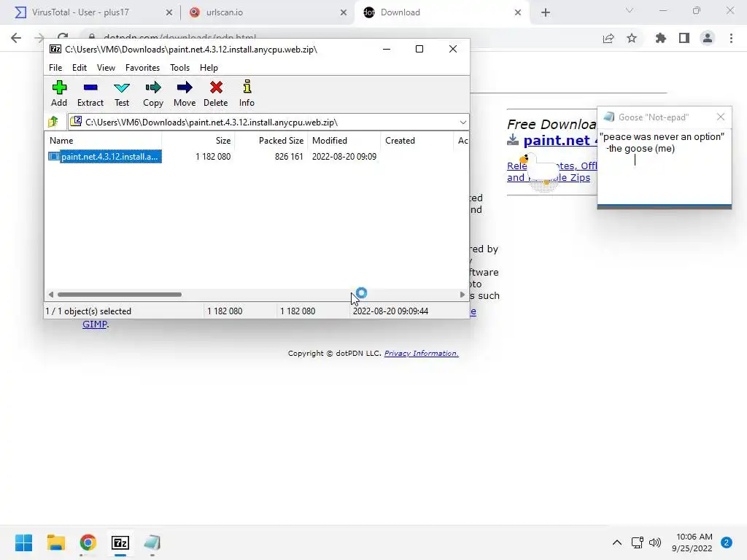
Task: Open the Privacy Information link
Action: pos(421,354)
